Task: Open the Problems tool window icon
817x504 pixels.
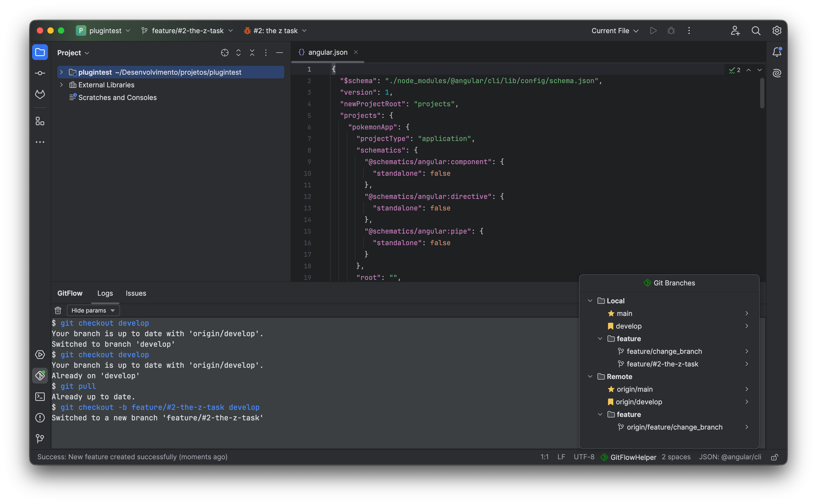Action: [40, 418]
